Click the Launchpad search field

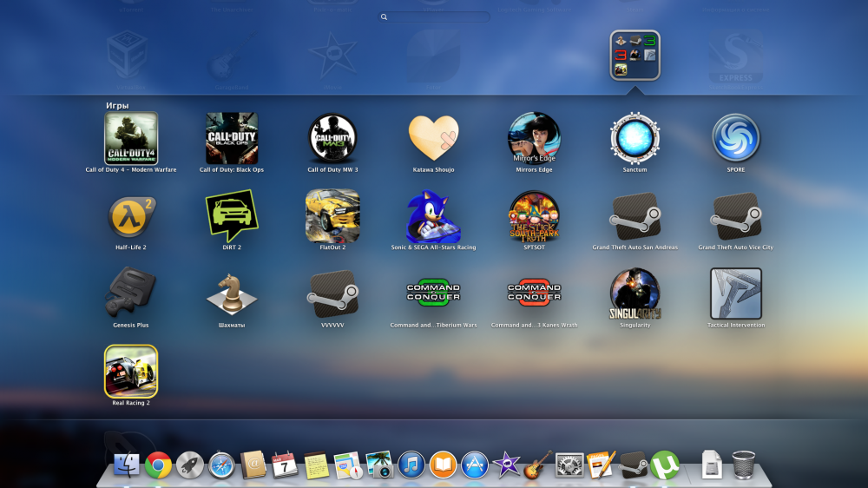point(433,17)
